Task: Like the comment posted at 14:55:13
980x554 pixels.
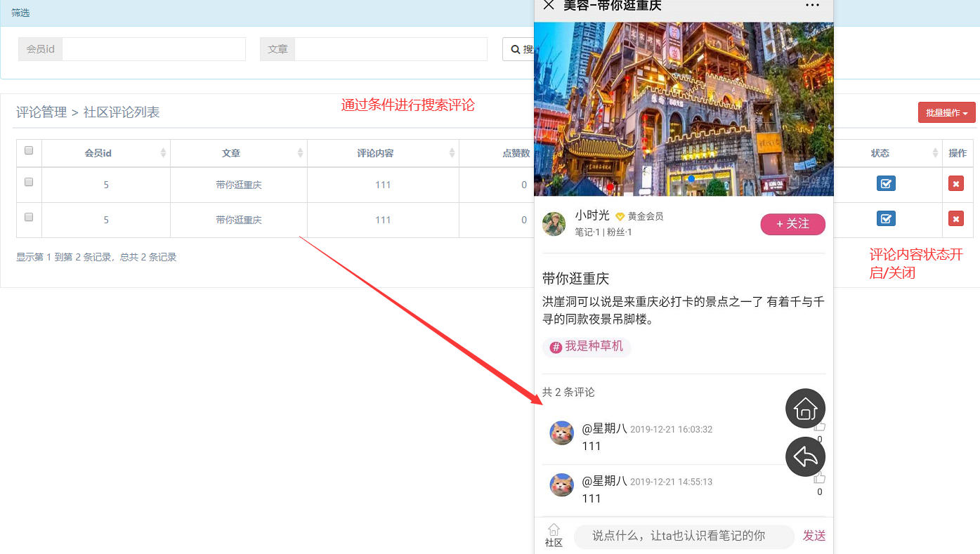Action: pyautogui.click(x=819, y=479)
